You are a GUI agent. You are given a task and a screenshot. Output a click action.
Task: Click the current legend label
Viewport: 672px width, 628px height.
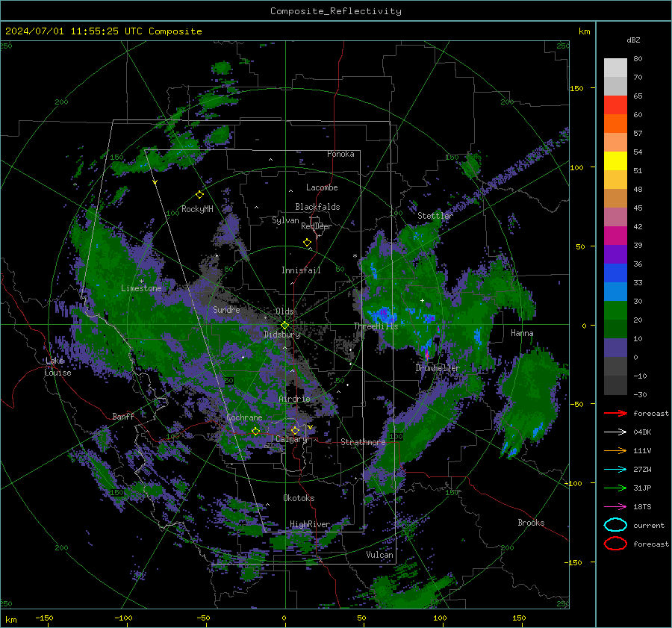[649, 526]
